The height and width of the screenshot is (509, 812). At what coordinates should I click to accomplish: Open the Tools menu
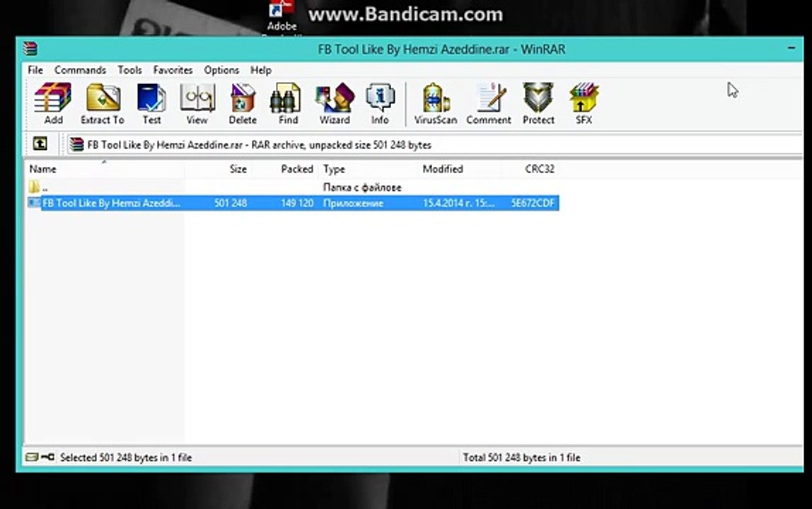point(129,70)
